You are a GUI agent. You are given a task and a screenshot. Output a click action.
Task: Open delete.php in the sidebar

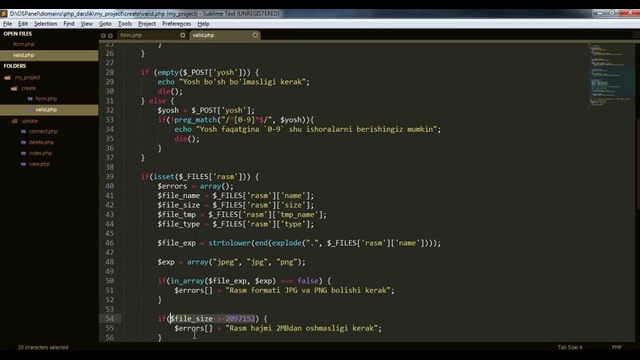click(41, 142)
